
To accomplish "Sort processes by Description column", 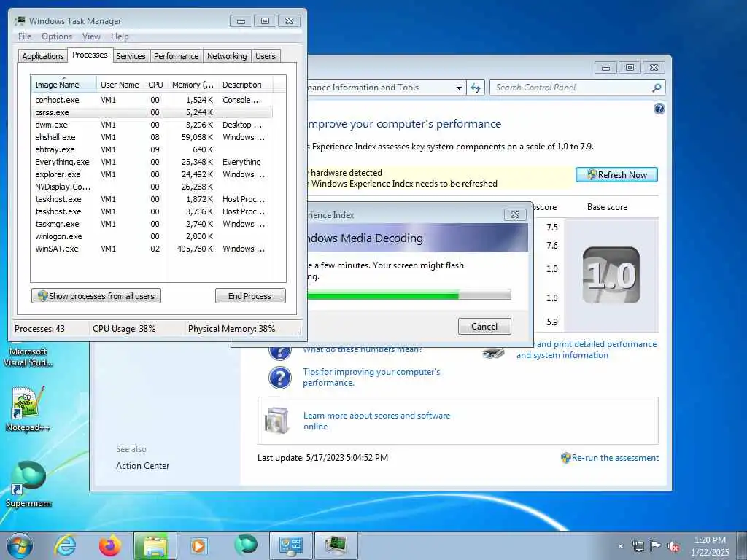I will 246,85.
